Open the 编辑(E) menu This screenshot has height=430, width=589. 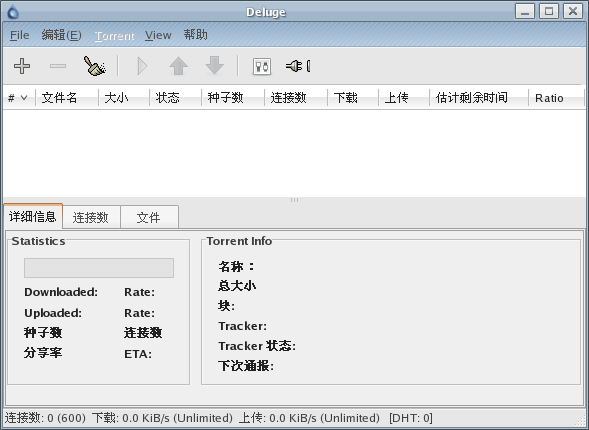point(62,35)
